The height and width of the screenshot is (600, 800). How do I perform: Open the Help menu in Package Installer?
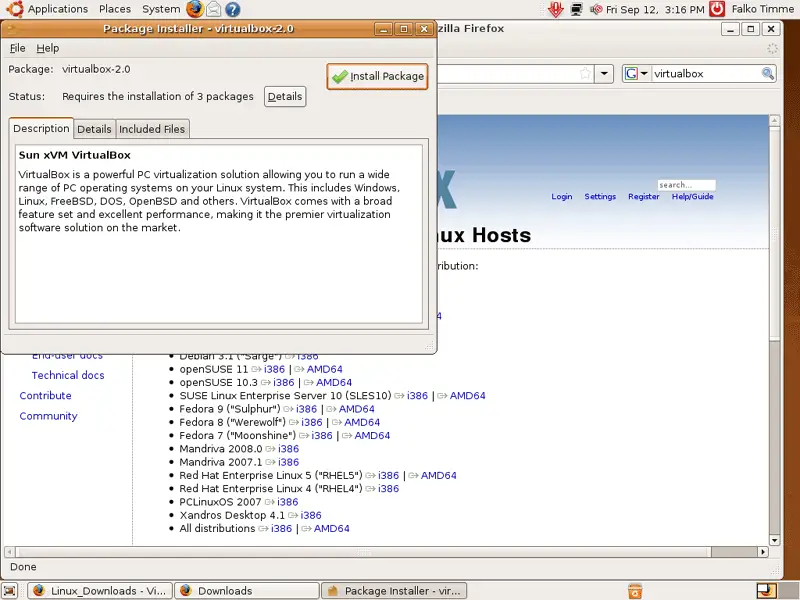(47, 48)
